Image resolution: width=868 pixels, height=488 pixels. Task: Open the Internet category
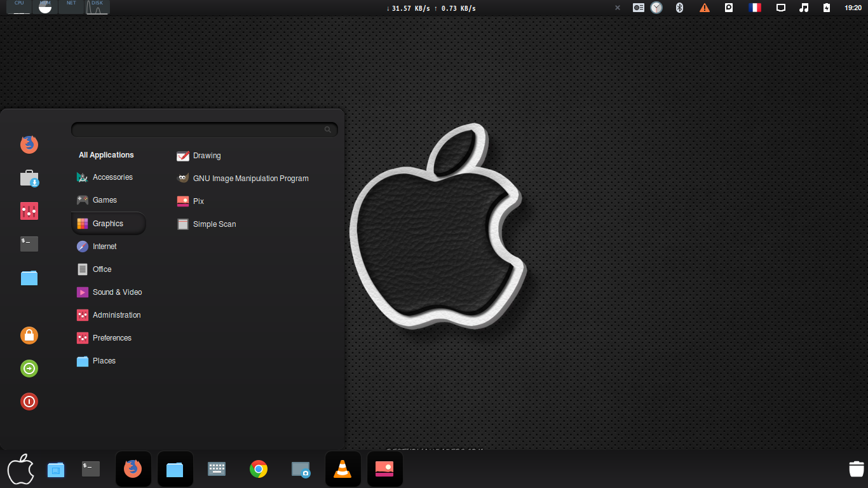pyautogui.click(x=108, y=247)
